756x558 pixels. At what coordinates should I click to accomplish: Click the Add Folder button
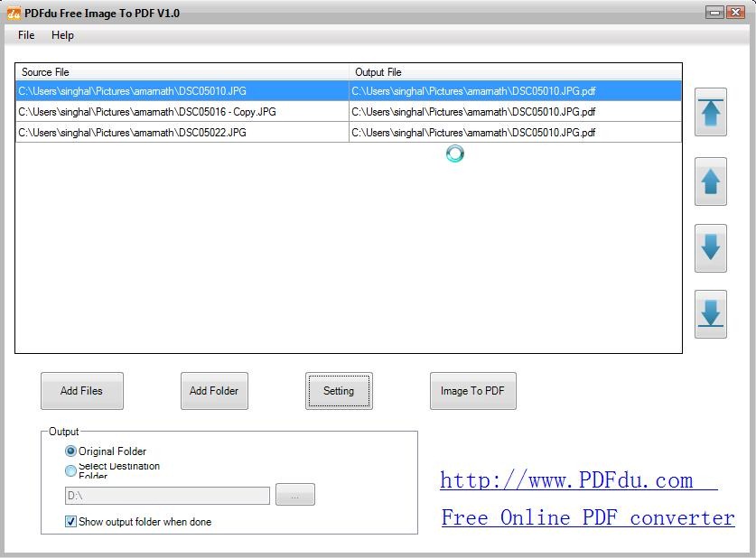[214, 391]
